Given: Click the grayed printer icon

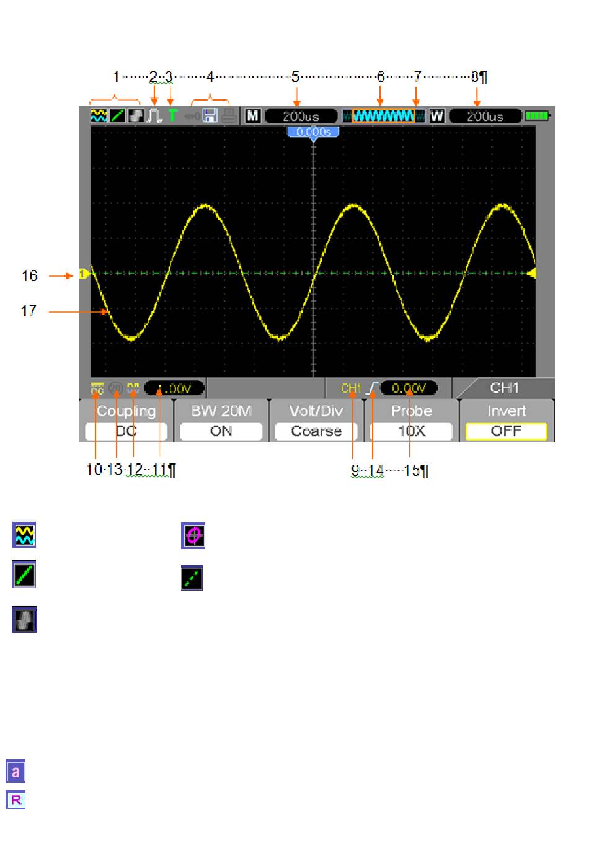Looking at the screenshot, I should click(229, 116).
